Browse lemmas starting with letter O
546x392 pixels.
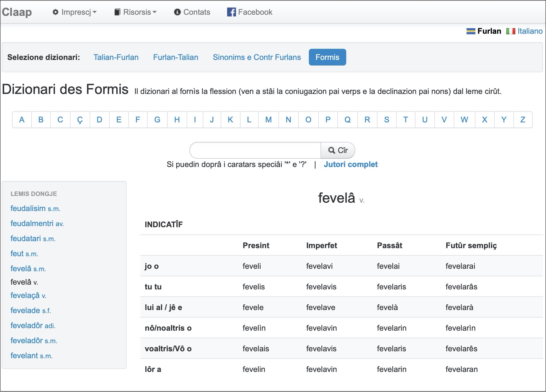point(308,120)
